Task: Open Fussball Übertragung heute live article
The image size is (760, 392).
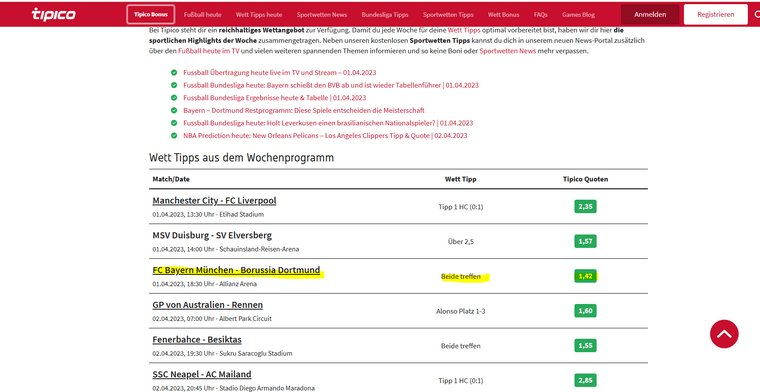Action: pos(280,73)
